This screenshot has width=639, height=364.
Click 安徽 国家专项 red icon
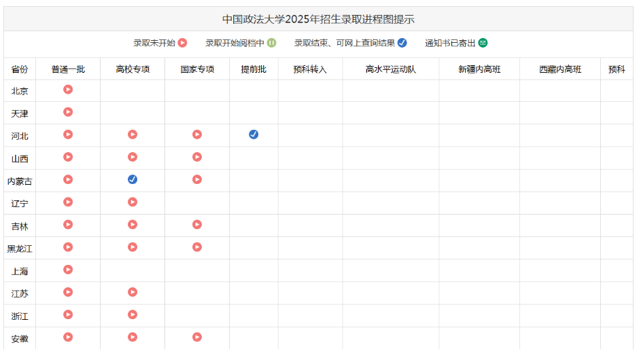coord(197,337)
